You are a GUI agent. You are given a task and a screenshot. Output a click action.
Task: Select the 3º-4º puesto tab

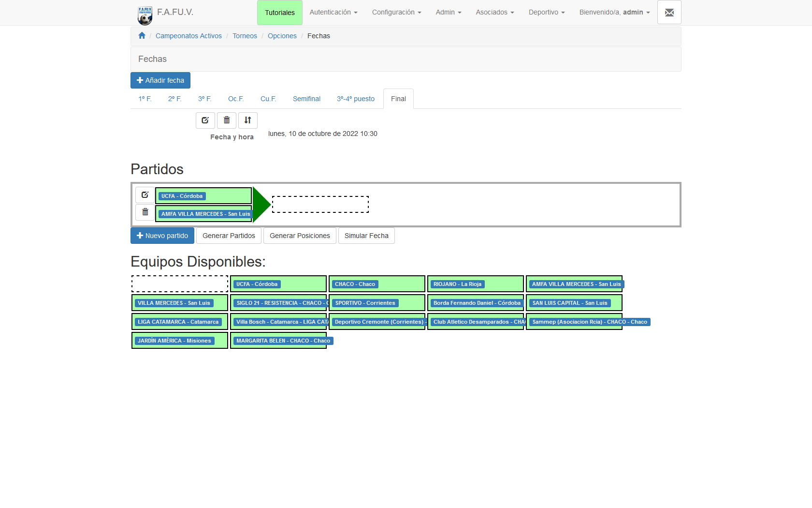click(356, 99)
